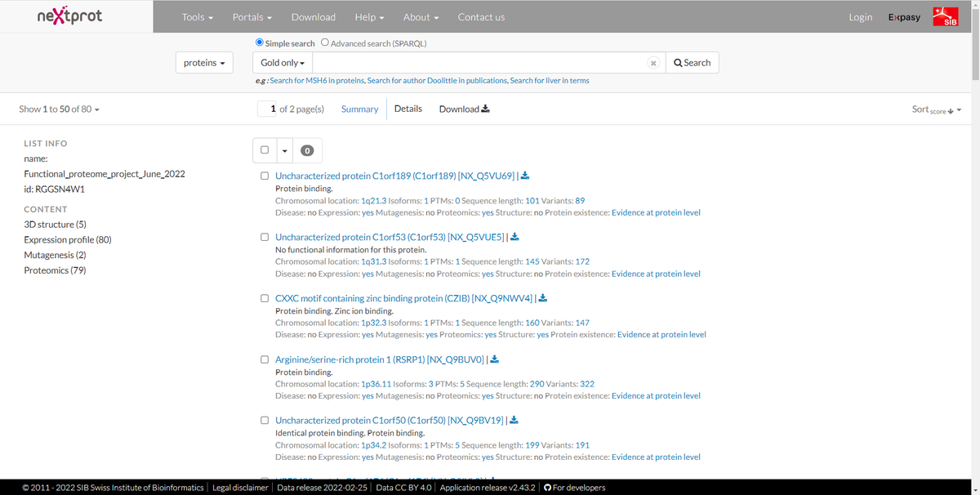980x495 pixels.
Task: Check the C1orf50 result checkbox
Action: click(265, 420)
